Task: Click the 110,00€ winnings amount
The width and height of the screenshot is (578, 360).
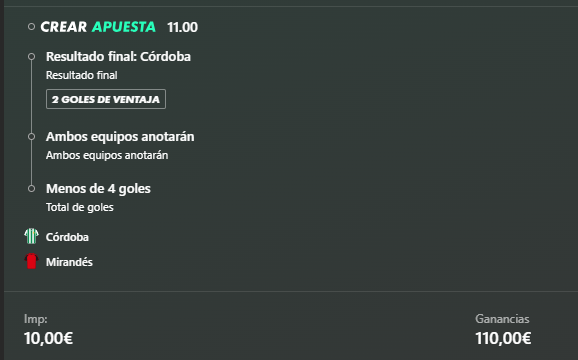Action: coord(503,338)
